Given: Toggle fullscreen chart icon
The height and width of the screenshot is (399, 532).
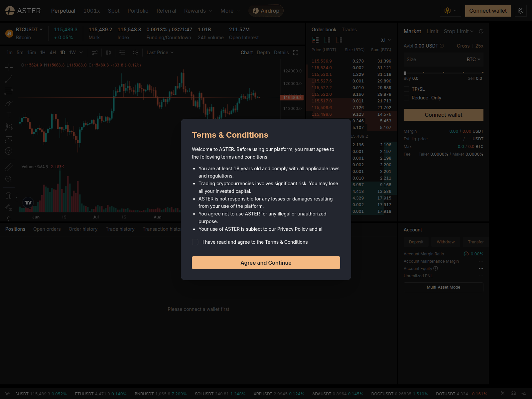Looking at the screenshot, I should point(296,53).
